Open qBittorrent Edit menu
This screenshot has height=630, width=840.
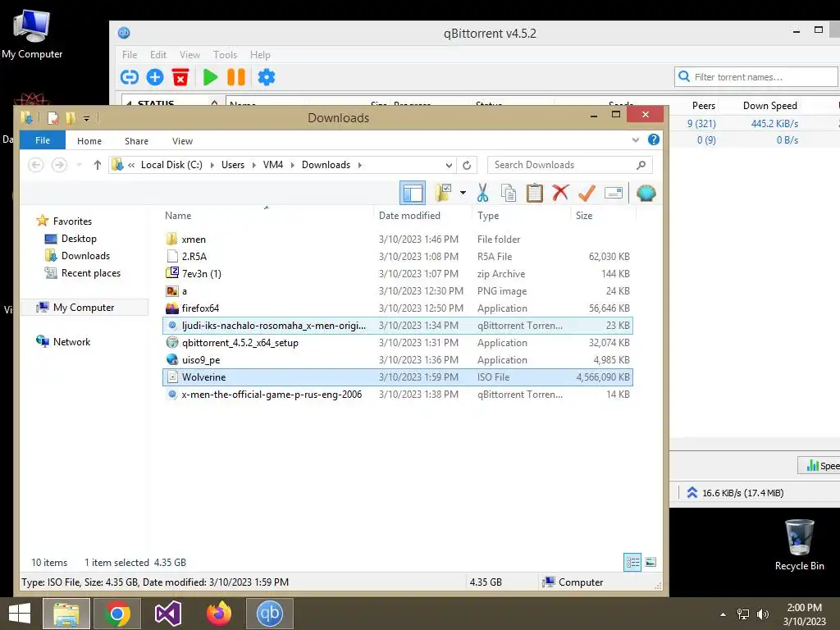(x=158, y=55)
